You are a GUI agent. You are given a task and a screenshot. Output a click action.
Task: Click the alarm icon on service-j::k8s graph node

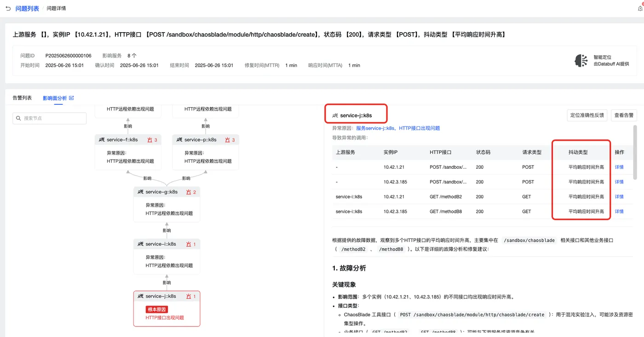189,296
